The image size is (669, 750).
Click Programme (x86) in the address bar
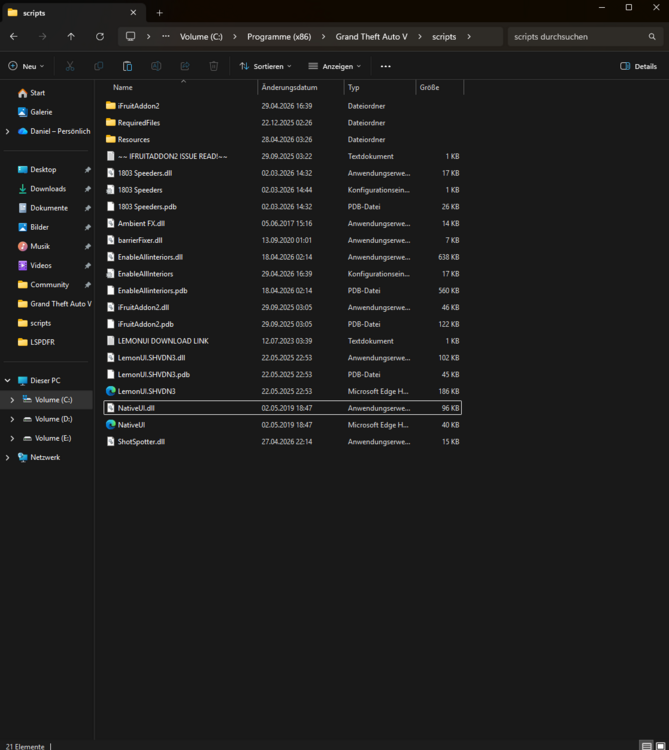tap(279, 36)
